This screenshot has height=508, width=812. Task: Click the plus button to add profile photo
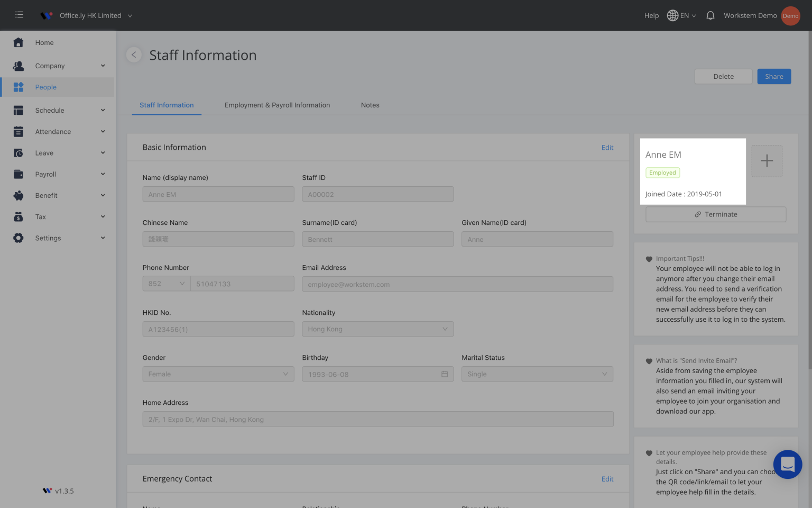coord(767,161)
